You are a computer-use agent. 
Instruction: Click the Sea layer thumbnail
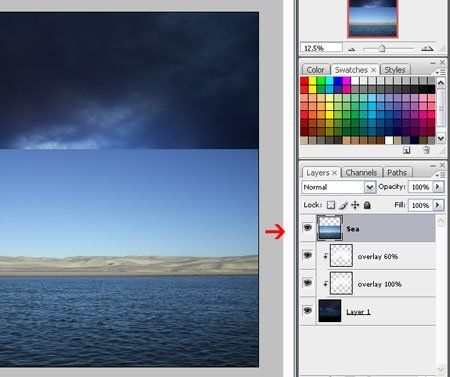(x=330, y=228)
